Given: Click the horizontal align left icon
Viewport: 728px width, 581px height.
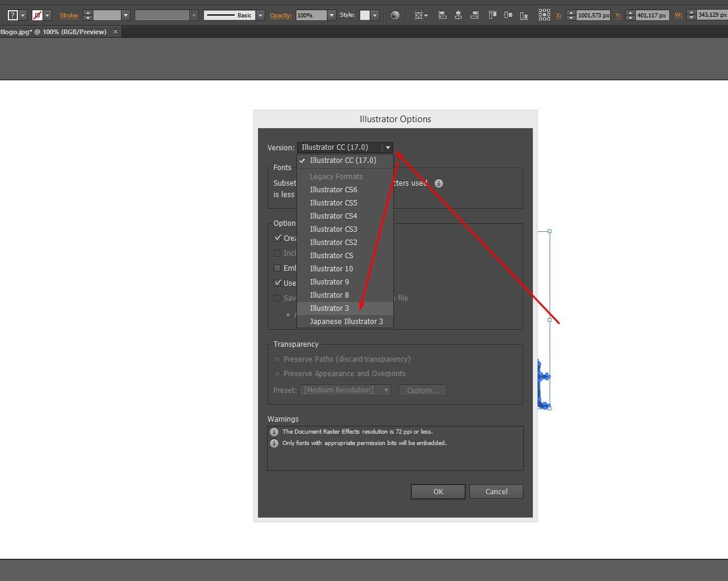Looking at the screenshot, I should coord(442,15).
